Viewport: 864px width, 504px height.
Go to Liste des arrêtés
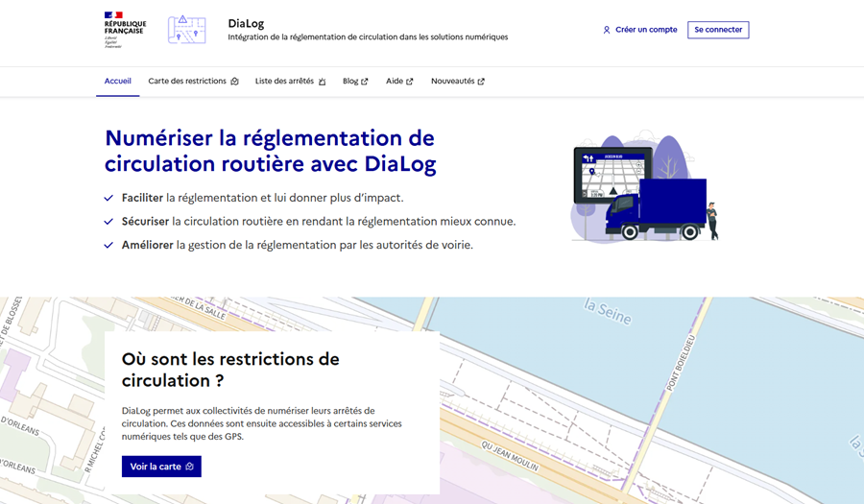284,82
